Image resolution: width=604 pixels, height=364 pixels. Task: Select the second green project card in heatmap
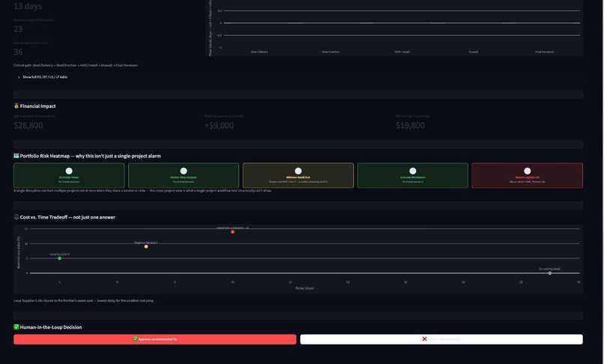click(x=184, y=176)
